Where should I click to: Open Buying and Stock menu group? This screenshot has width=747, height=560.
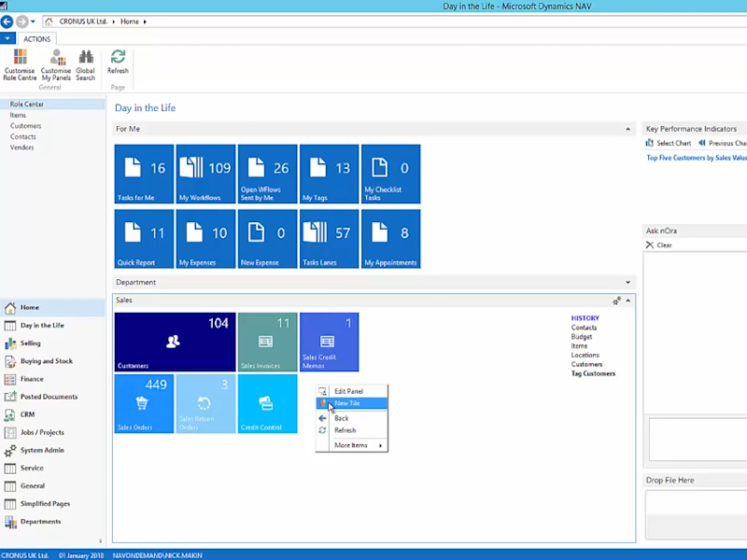[x=52, y=361]
